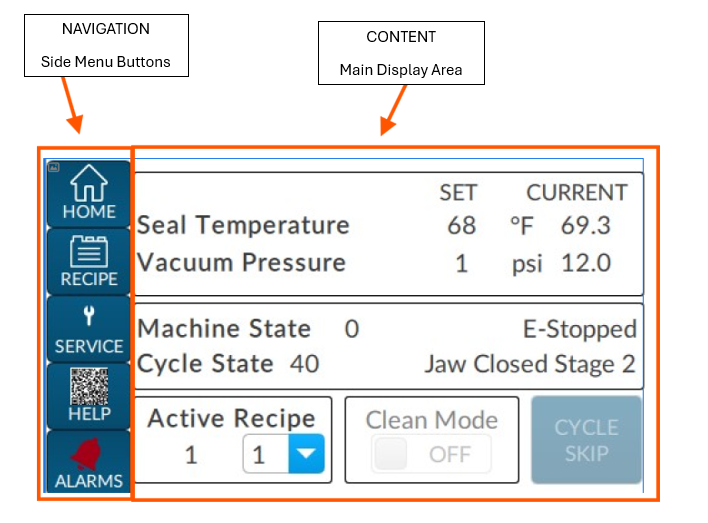708x523 pixels.
Task: Click the small icon above Home
Action: [54, 167]
